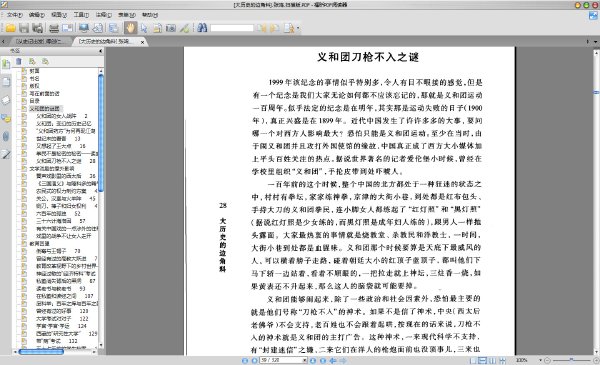Click the tab strip left arrow
The image size is (600, 365).
[x=3, y=41]
